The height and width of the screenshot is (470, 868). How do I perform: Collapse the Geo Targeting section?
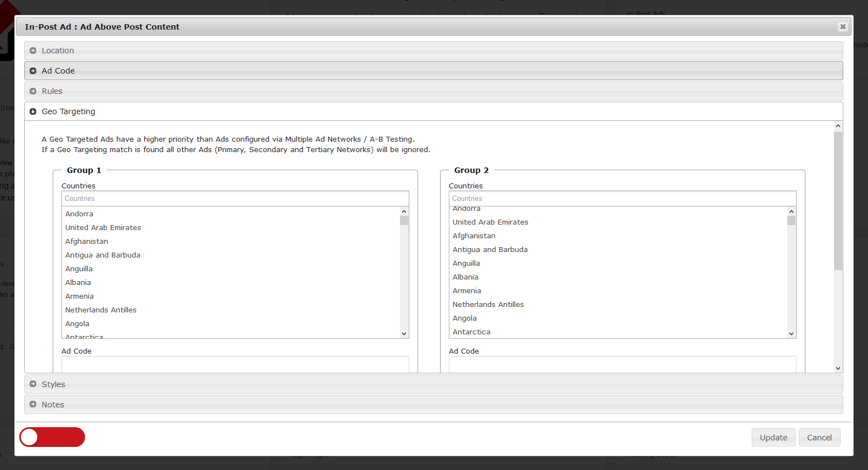tap(433, 111)
